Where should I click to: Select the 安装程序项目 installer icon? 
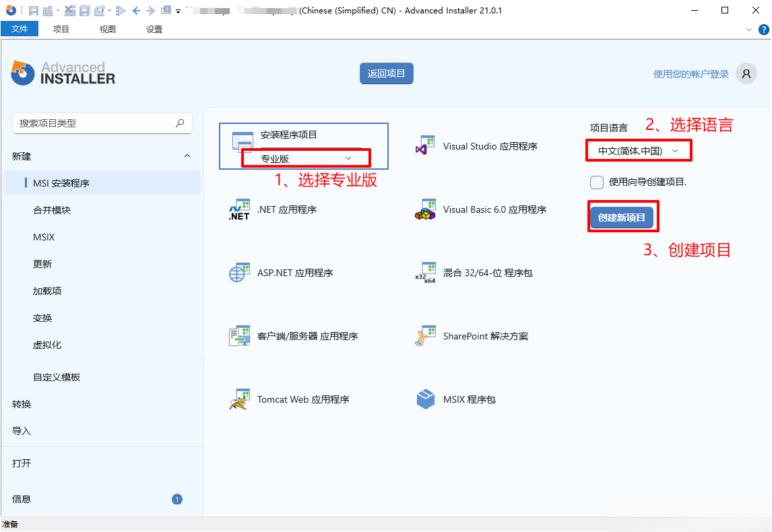243,141
